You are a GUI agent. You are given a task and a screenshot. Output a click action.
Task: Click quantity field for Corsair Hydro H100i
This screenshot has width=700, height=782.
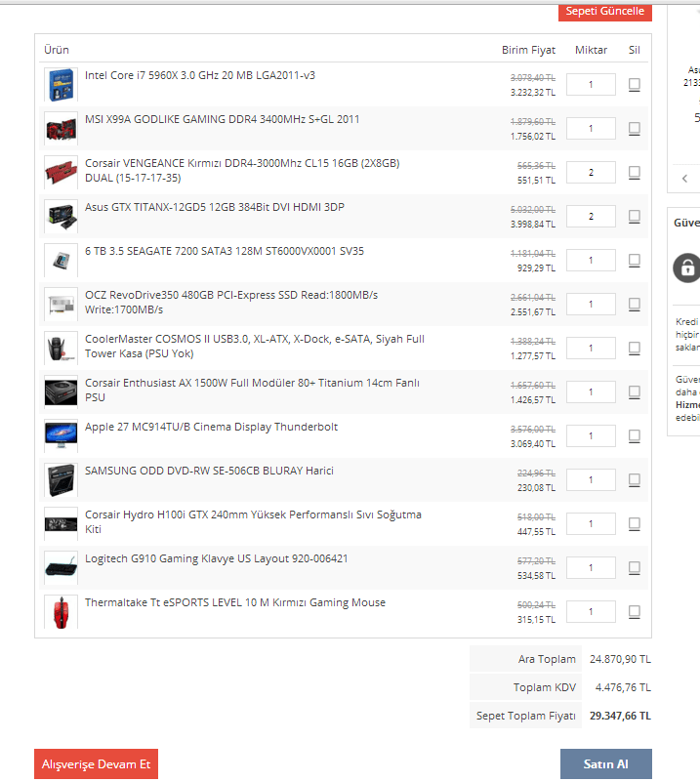pyautogui.click(x=591, y=523)
